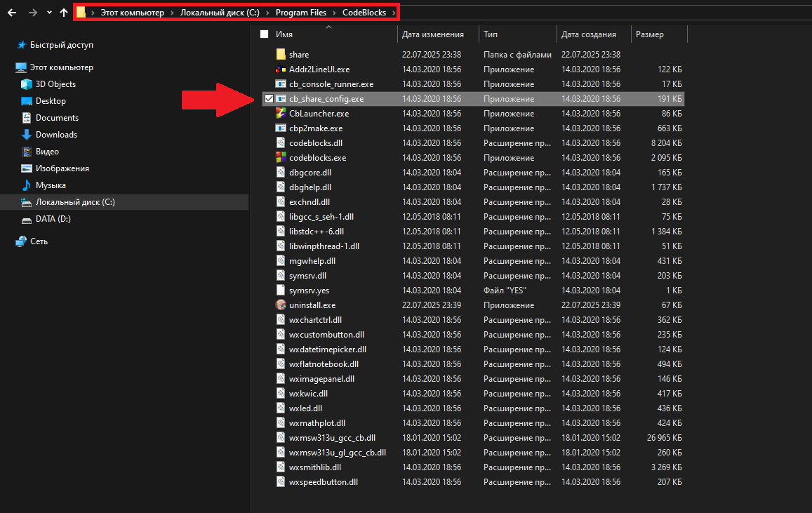Click the DATA (D:) drive icon
This screenshot has width=812, height=513.
[x=27, y=220]
